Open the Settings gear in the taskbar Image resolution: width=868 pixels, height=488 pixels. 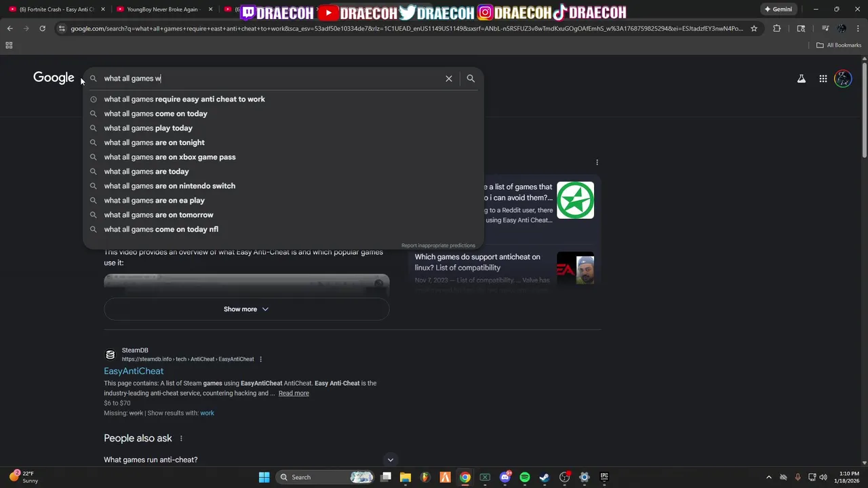[x=585, y=477]
